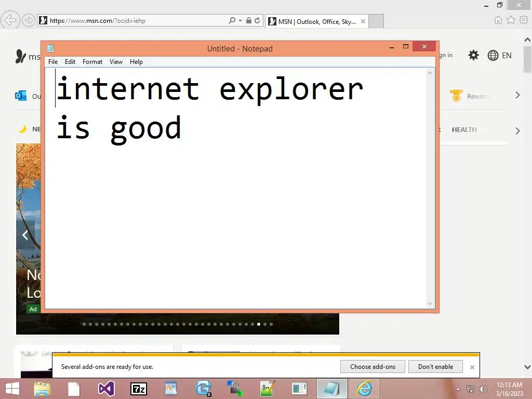The height and width of the screenshot is (399, 532).
Task: Go forward using Internet Explorer's Forward arrow
Action: [29, 20]
